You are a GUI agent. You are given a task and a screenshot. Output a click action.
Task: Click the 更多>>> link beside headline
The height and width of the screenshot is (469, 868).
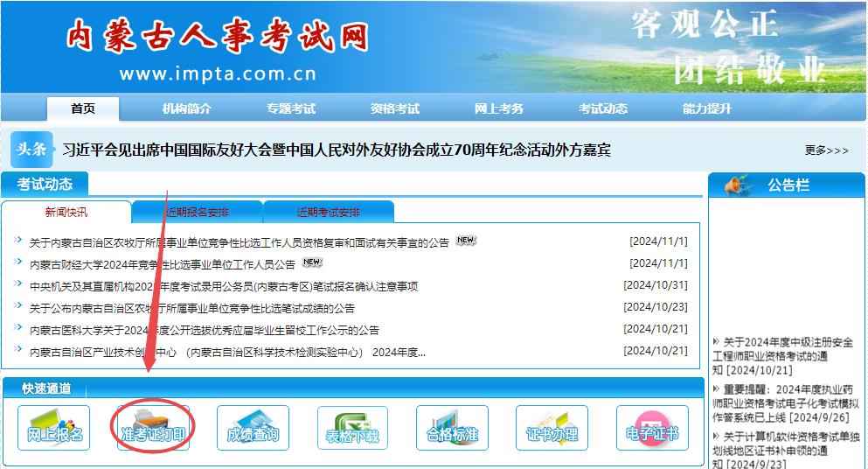pos(826,150)
